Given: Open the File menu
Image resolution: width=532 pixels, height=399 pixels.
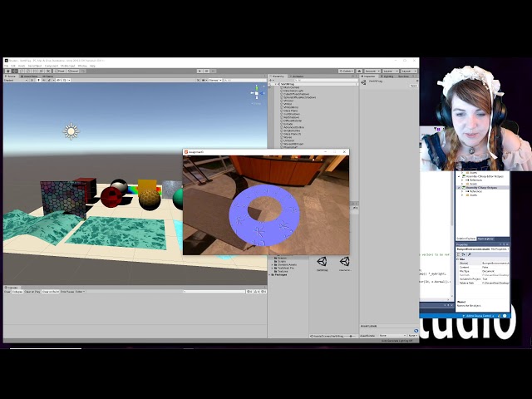Looking at the screenshot, I should (x=6, y=66).
